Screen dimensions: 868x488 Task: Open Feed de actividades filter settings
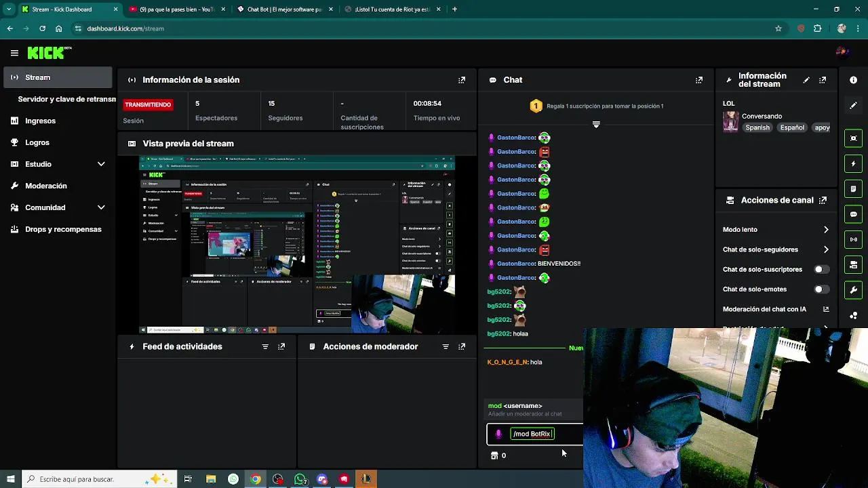[x=265, y=346]
